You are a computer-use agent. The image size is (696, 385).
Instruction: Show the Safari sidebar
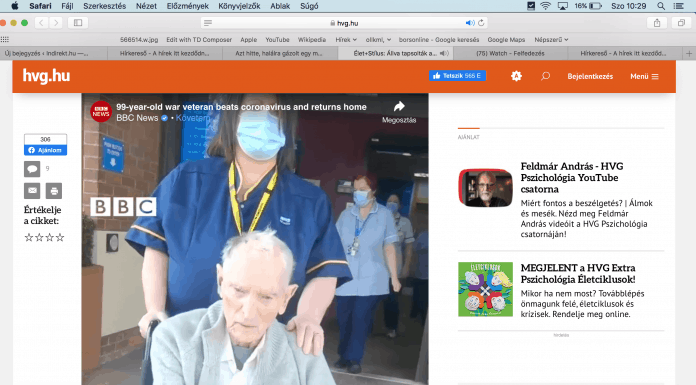coord(78,23)
